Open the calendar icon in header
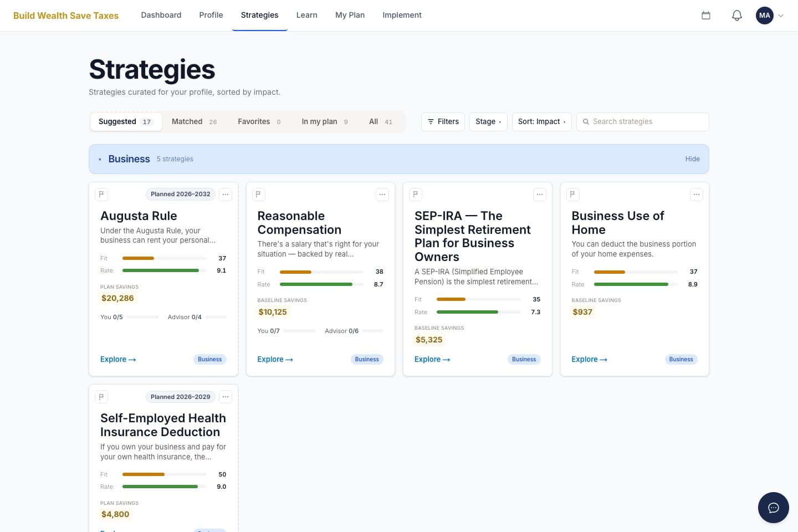Screen dimensions: 798x532 point(706,16)
